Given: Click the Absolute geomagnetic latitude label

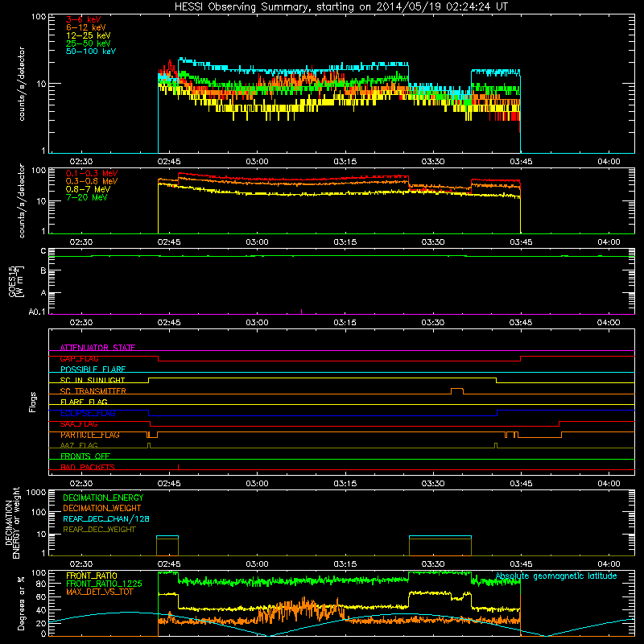Looking at the screenshot, I should coord(556,576).
